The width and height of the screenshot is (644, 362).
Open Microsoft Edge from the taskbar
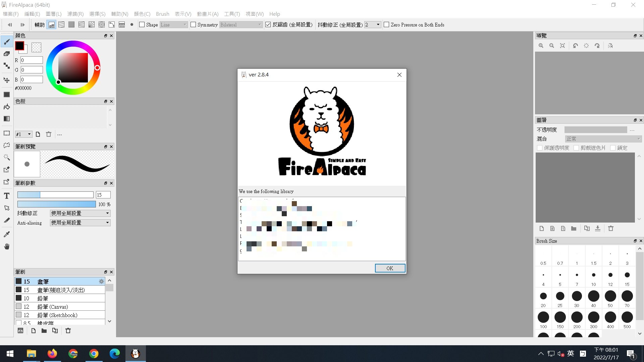click(x=115, y=354)
